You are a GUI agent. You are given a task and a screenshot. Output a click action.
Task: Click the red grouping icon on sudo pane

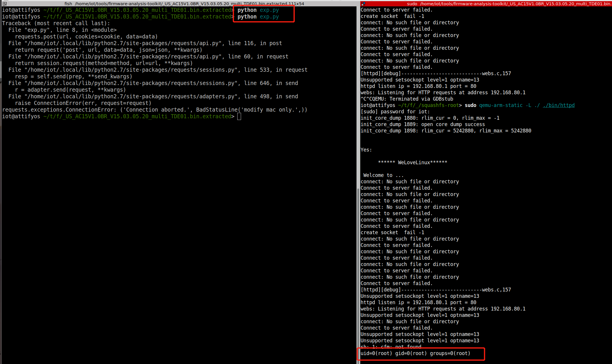363,3
